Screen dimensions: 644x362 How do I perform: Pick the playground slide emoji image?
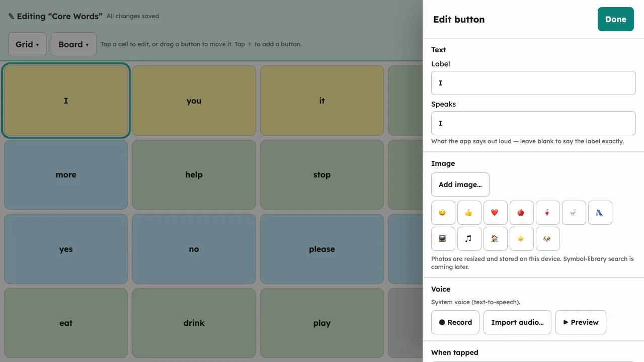[600, 213]
